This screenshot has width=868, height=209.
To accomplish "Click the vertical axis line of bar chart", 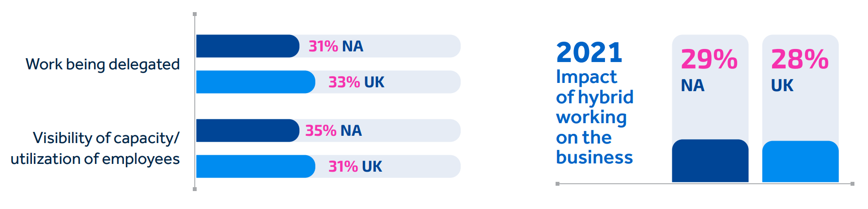I will (195, 101).
